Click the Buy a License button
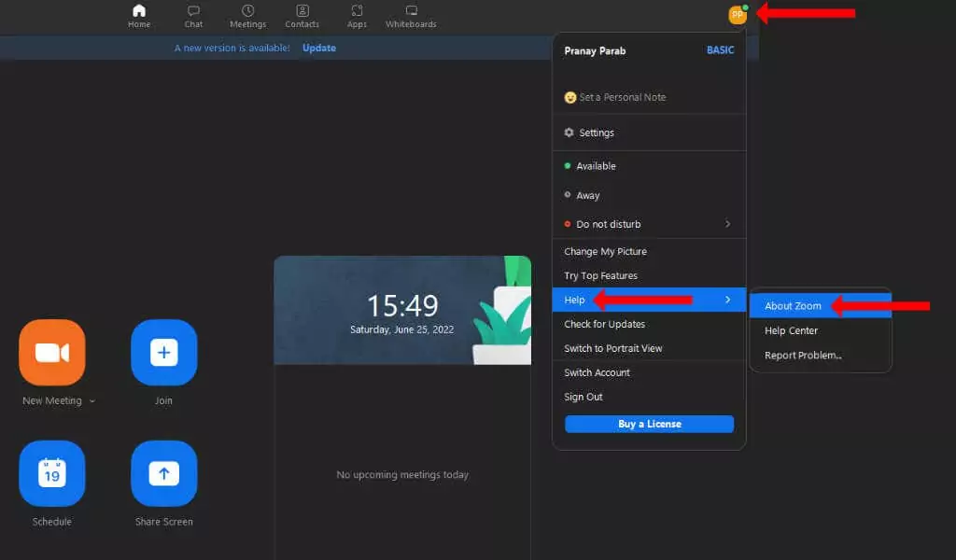956x560 pixels. (x=649, y=424)
